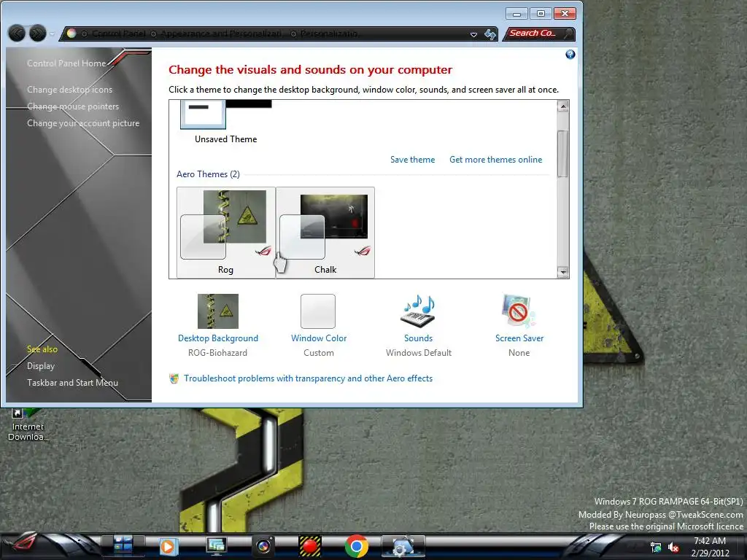Screen dimensions: 747x560
Task: Open the network tray icon
Action: point(656,548)
